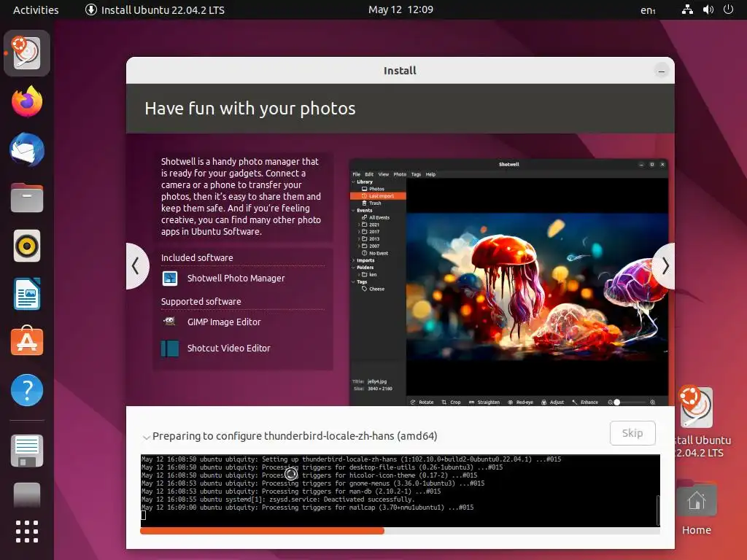Expand Imports in Shotwell sidebar
The width and height of the screenshot is (747, 560).
pyautogui.click(x=354, y=260)
